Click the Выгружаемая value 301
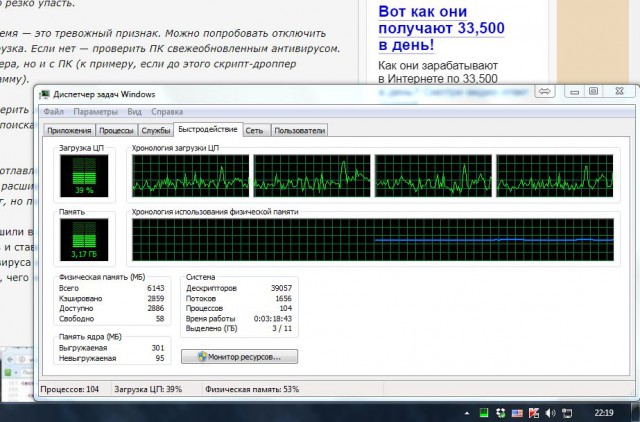This screenshot has width=640, height=422. [158, 348]
